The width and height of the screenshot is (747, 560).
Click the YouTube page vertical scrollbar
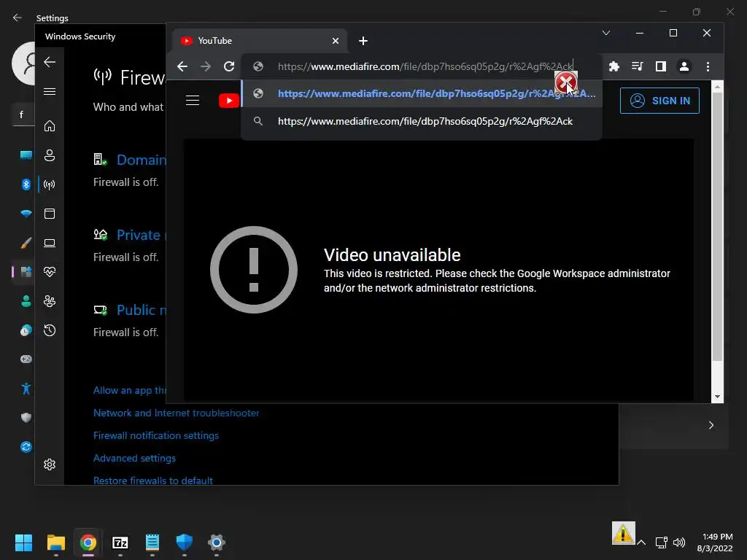(717, 227)
